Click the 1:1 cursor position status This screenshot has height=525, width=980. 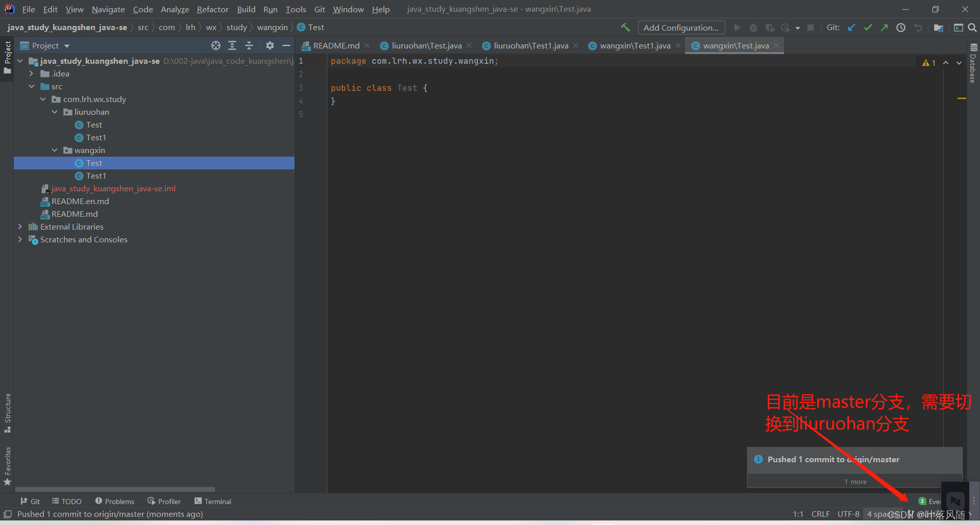798,514
